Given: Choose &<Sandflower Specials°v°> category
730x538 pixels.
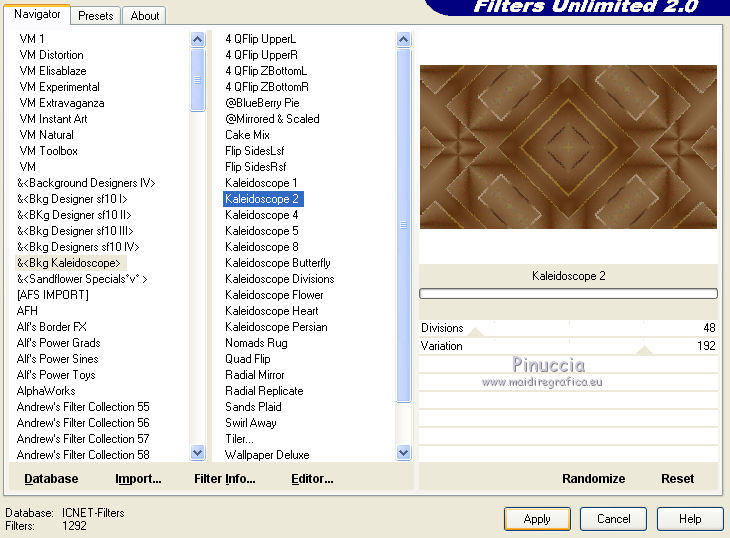Looking at the screenshot, I should 82,279.
